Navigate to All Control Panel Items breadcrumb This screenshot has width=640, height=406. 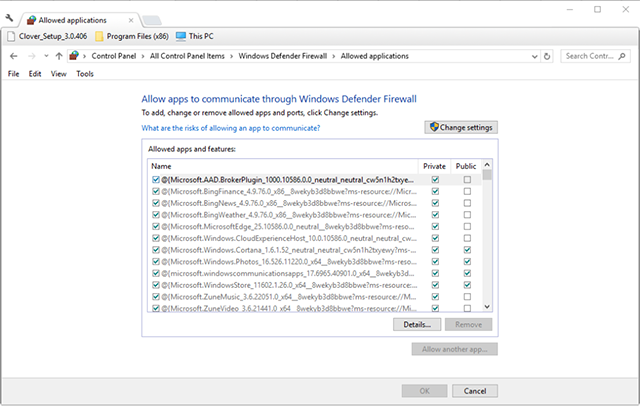click(x=187, y=56)
